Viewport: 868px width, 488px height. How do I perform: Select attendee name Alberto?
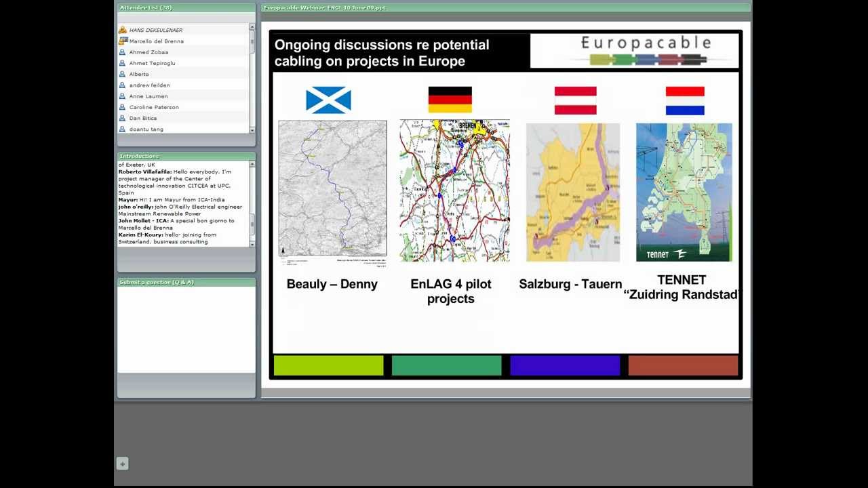tap(139, 74)
